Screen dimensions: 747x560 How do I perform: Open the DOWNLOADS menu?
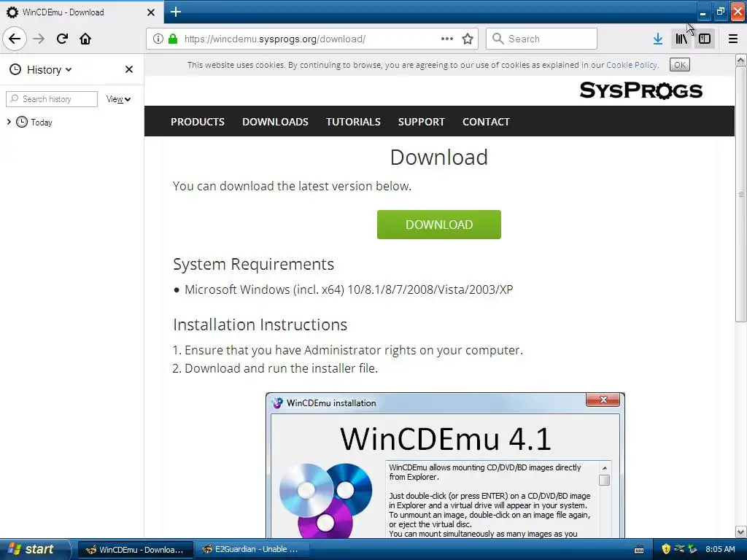click(x=275, y=122)
